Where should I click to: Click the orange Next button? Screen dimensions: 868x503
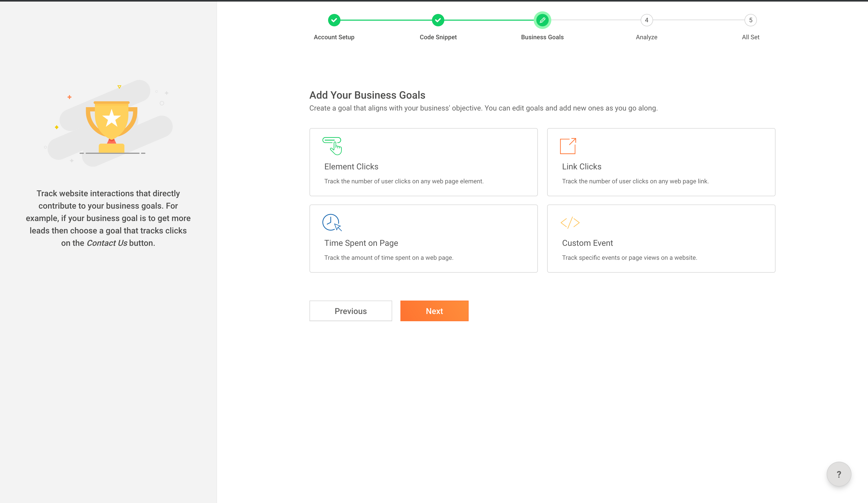pyautogui.click(x=434, y=311)
